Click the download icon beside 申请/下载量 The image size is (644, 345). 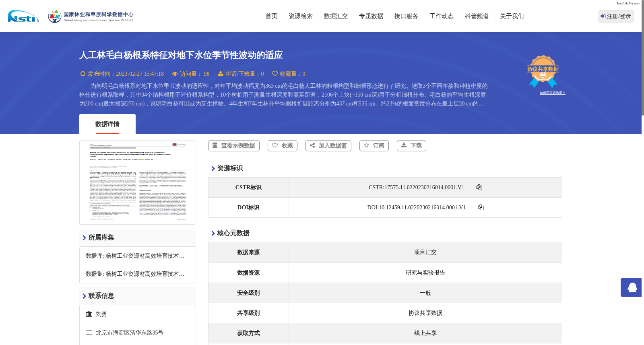[x=221, y=73]
